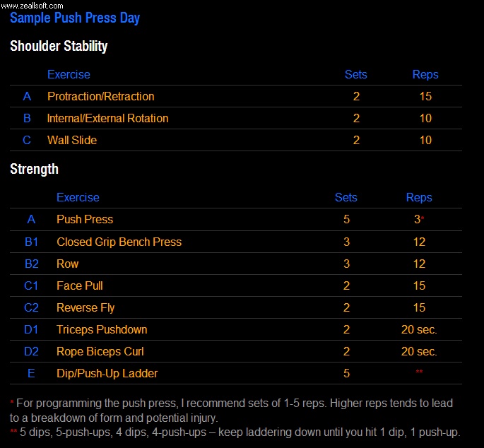Select the Shoulder Stability section heading
The height and width of the screenshot is (448, 484).
[x=59, y=47]
